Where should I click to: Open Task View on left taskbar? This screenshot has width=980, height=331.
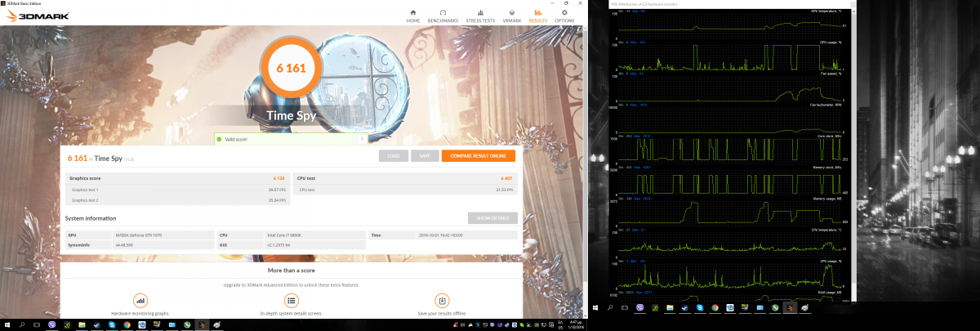click(37, 325)
